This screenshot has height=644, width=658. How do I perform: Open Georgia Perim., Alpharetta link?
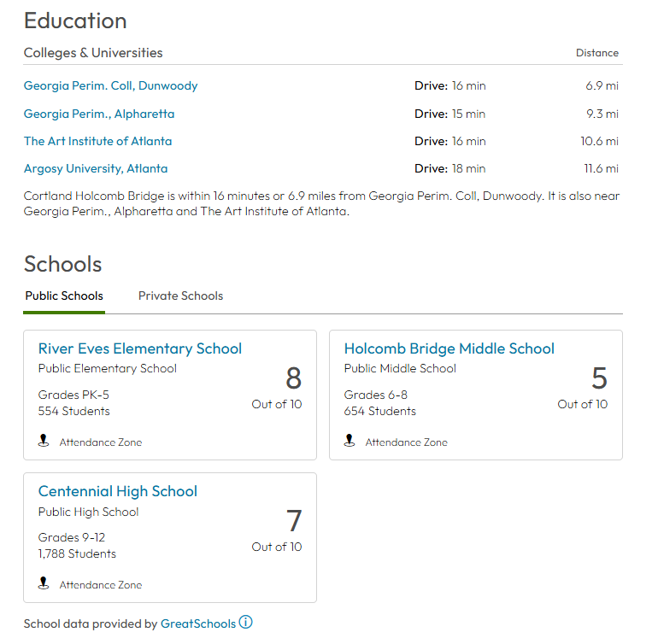(99, 114)
